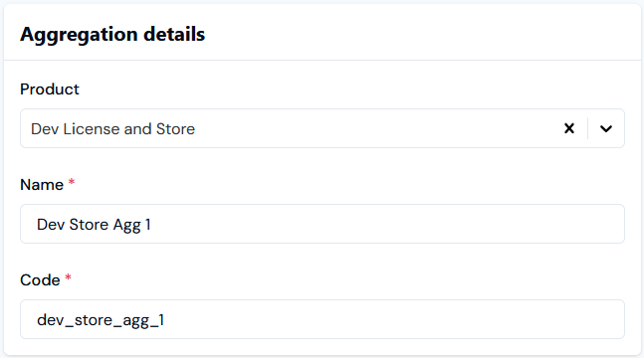Expand the Product dropdown chevron
The width and height of the screenshot is (644, 358).
pyautogui.click(x=606, y=129)
